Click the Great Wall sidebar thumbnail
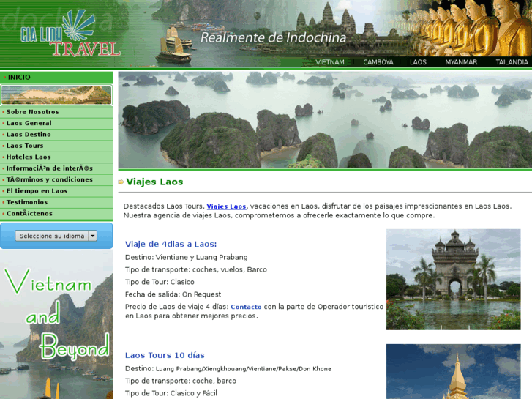Screen dimensions: 532x399 pos(56,95)
